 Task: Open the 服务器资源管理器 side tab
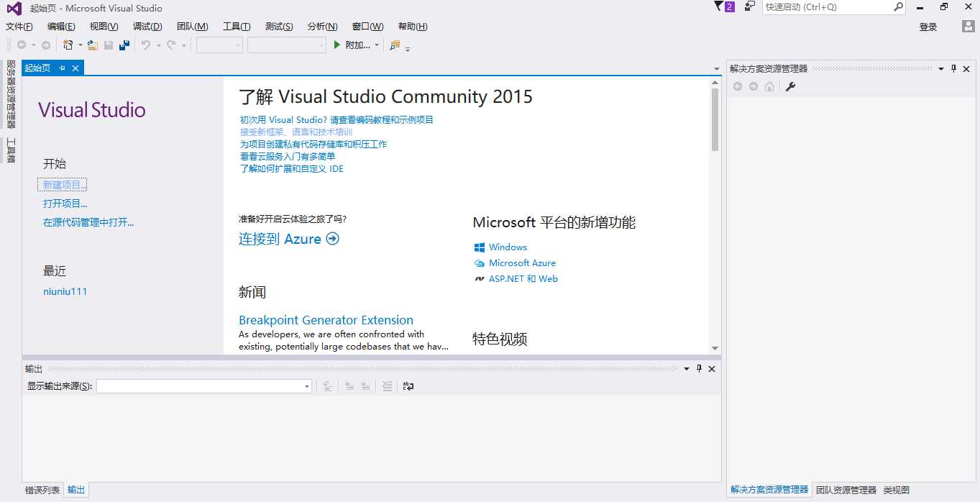click(11, 94)
